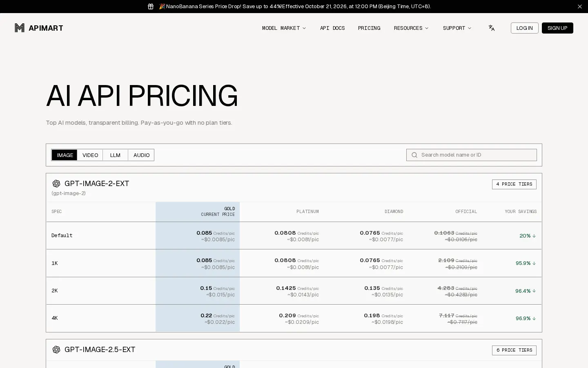588x368 pixels.
Task: Click the OpenAI logo beside GPT-IMAGE-2-EXT
Action: [x=56, y=184]
